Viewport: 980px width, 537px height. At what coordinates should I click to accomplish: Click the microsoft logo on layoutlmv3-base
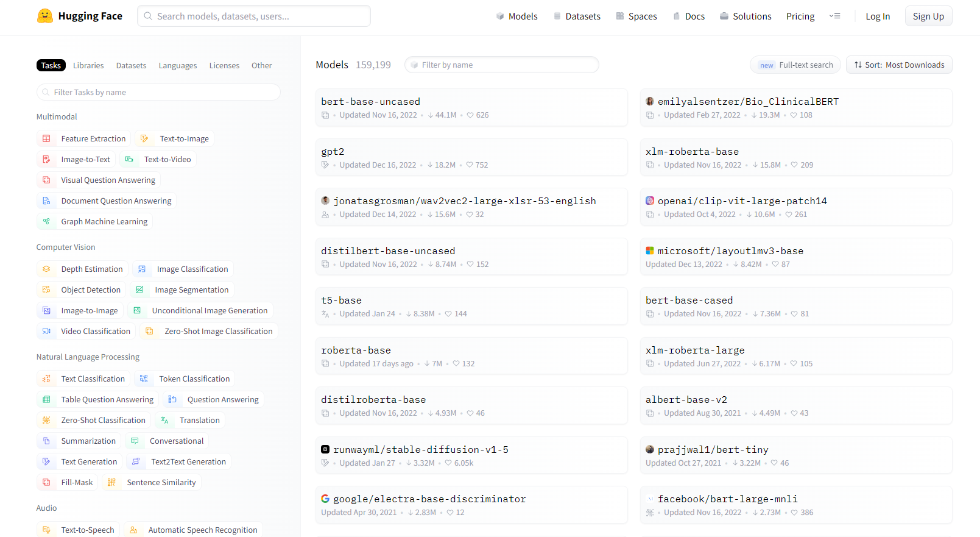650,251
